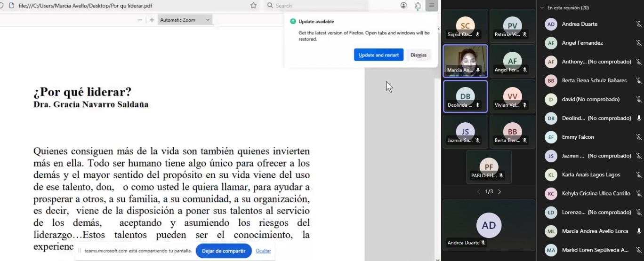Open the Firefox hamburger menu

click(431, 6)
